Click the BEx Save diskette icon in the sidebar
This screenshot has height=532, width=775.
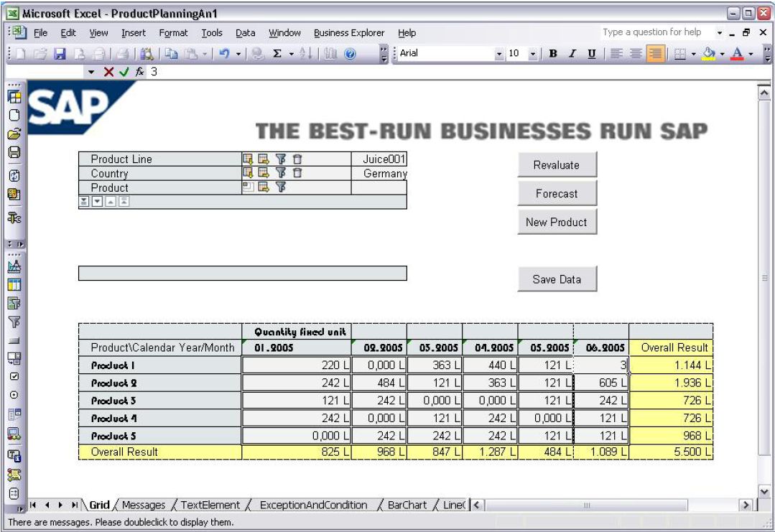tap(14, 152)
